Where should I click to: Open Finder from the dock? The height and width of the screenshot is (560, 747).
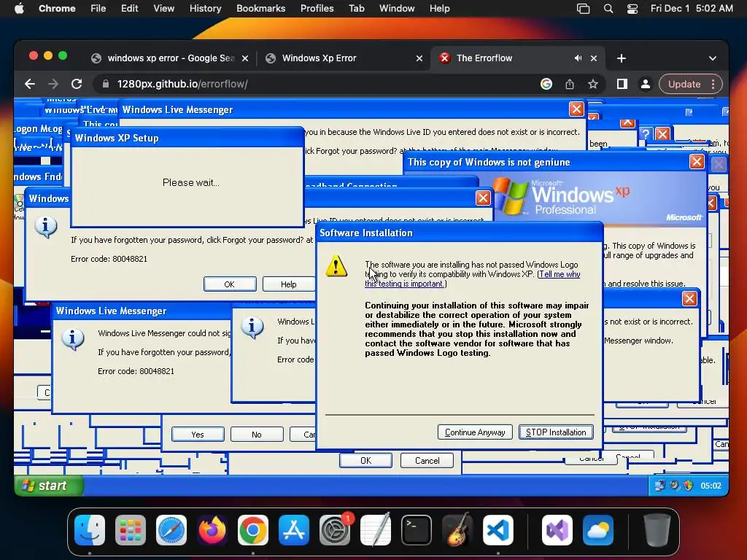point(90,530)
